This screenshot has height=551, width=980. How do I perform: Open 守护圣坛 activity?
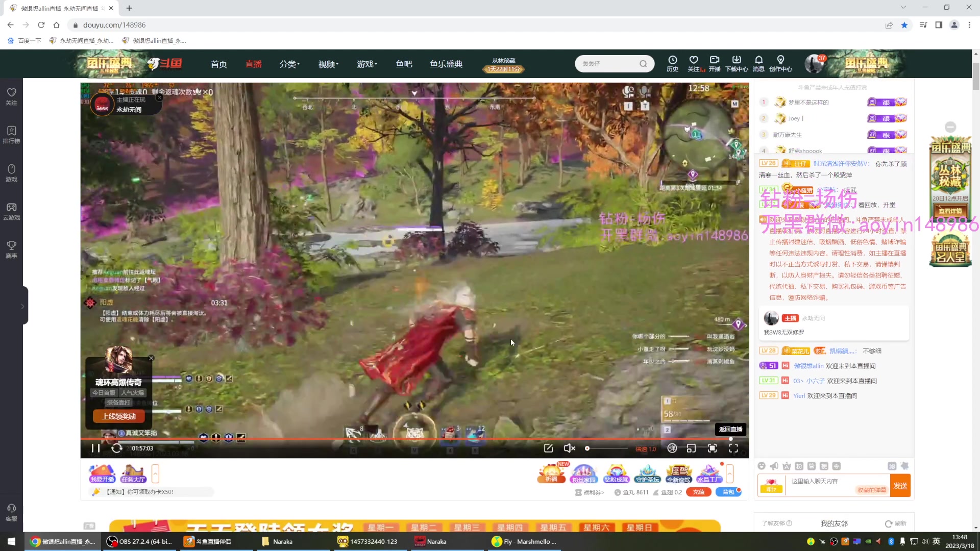pyautogui.click(x=647, y=474)
